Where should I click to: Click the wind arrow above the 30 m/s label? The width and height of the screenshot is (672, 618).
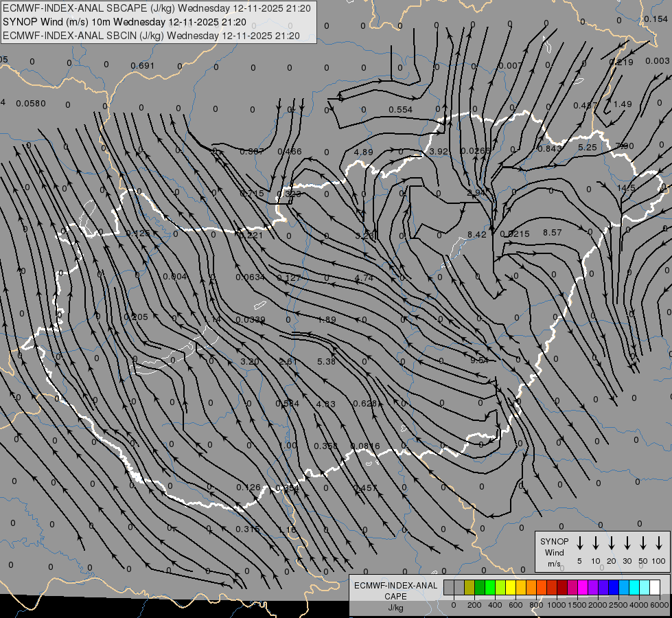(x=627, y=543)
